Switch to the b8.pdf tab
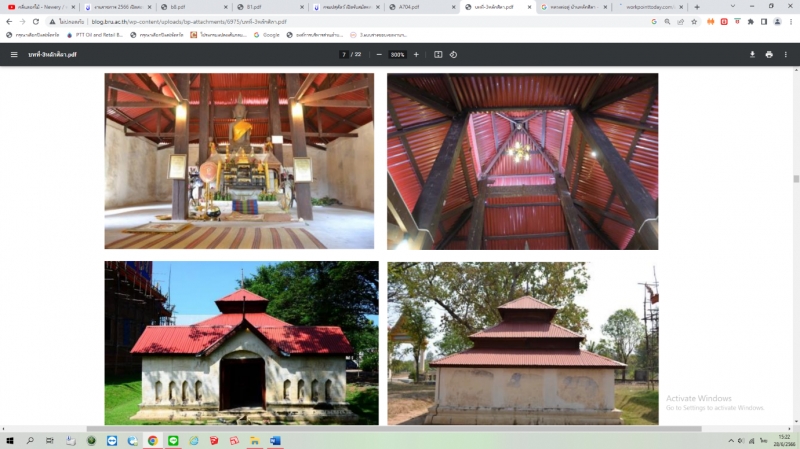The image size is (800, 449). pos(193,7)
